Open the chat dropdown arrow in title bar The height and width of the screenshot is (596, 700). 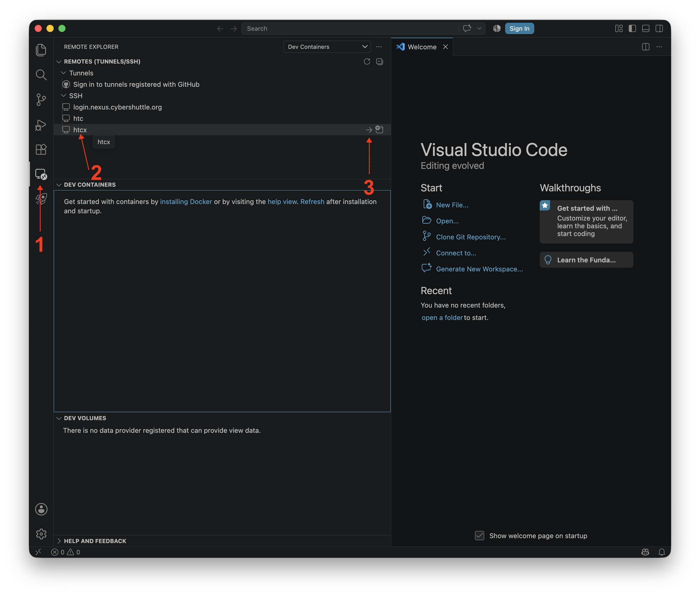(x=479, y=28)
